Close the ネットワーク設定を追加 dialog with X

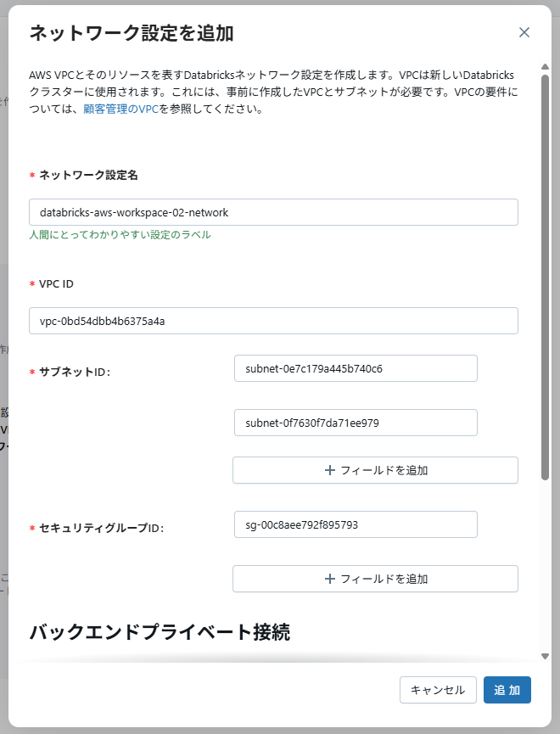[524, 33]
